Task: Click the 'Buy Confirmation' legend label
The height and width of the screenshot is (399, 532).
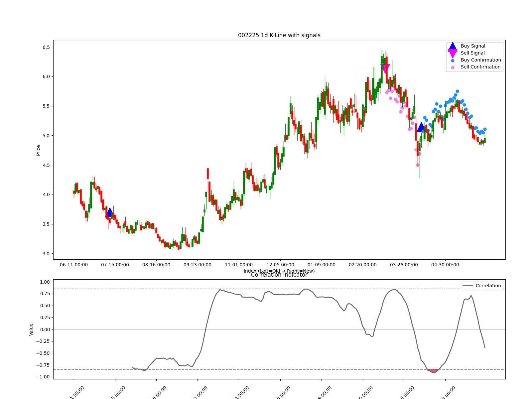Action: [x=481, y=60]
